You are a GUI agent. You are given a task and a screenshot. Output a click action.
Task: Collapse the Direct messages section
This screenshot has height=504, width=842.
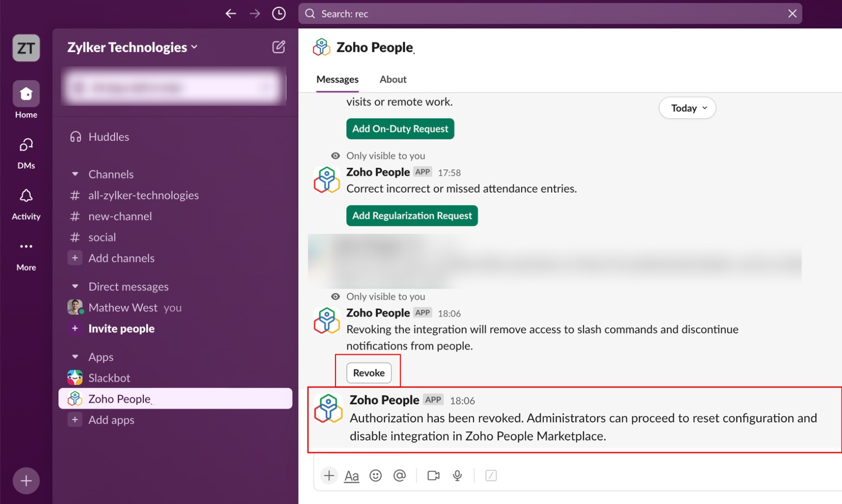(75, 287)
